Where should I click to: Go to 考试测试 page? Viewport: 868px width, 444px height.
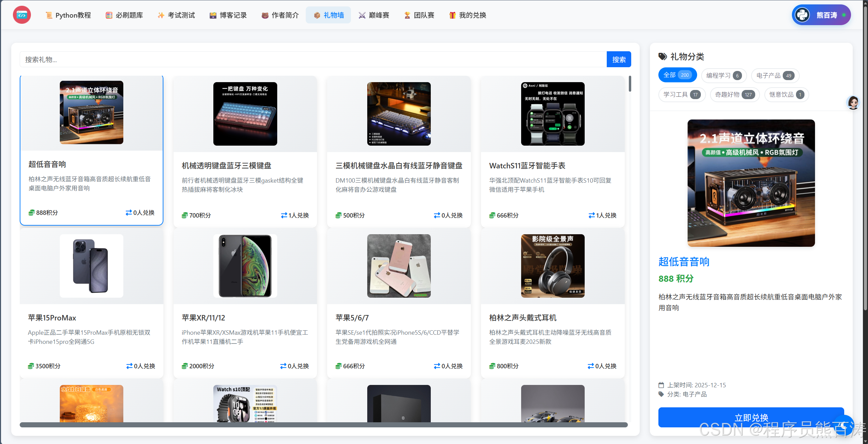pos(176,15)
